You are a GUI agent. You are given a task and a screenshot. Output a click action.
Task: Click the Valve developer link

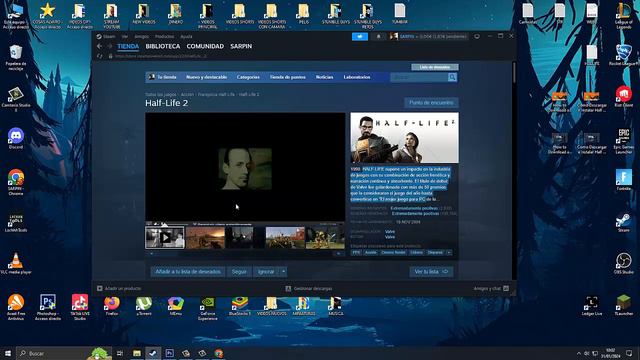[x=390, y=231]
